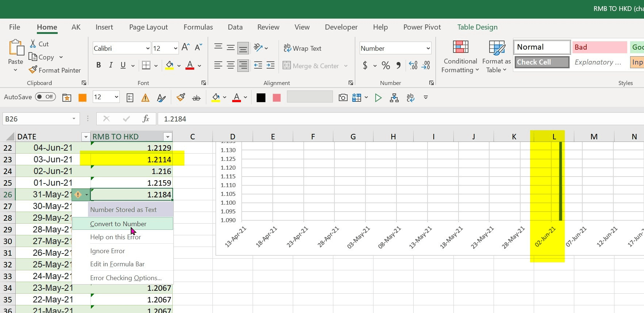Expand the Conditional Formatting menu
The image size is (644, 313).
tap(460, 57)
